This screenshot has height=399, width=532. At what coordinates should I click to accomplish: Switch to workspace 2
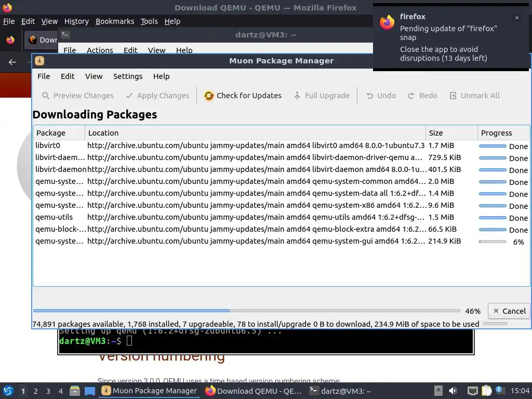(x=36, y=391)
